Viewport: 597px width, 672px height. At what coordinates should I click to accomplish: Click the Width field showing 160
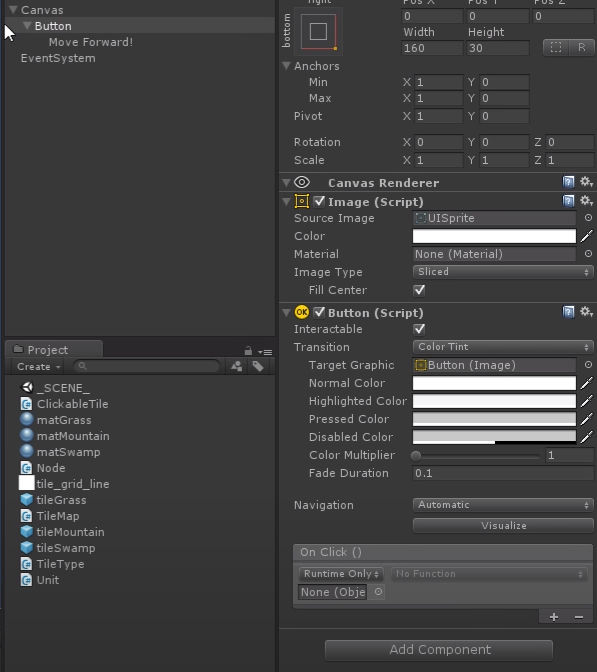(x=432, y=48)
